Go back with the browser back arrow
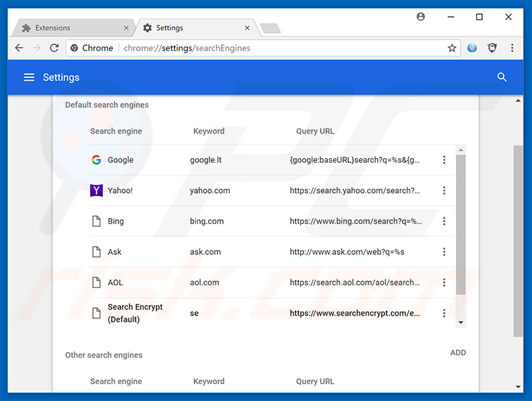Screen dimensions: 532x401 pyautogui.click(x=20, y=48)
